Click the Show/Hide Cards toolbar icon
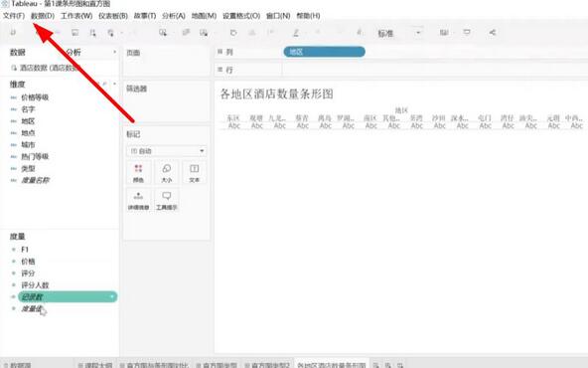The height and width of the screenshot is (368, 588). click(444, 33)
